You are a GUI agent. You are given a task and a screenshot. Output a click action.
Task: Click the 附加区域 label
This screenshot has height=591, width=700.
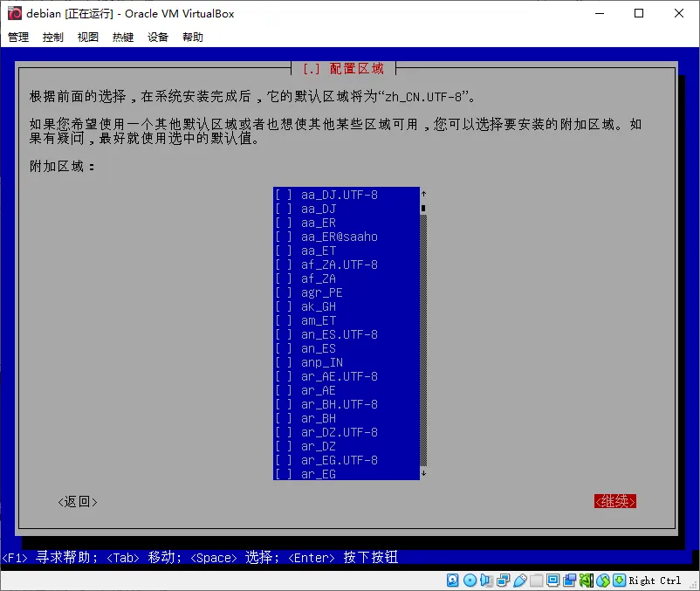point(62,167)
